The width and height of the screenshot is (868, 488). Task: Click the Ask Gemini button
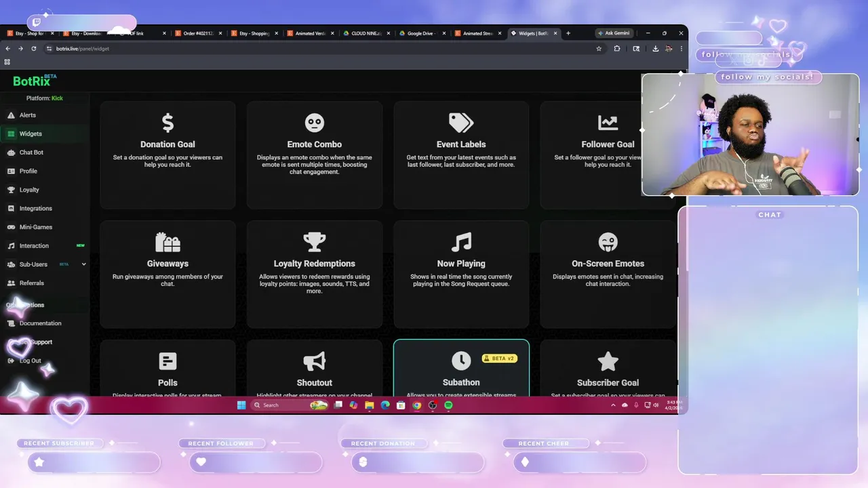(614, 33)
